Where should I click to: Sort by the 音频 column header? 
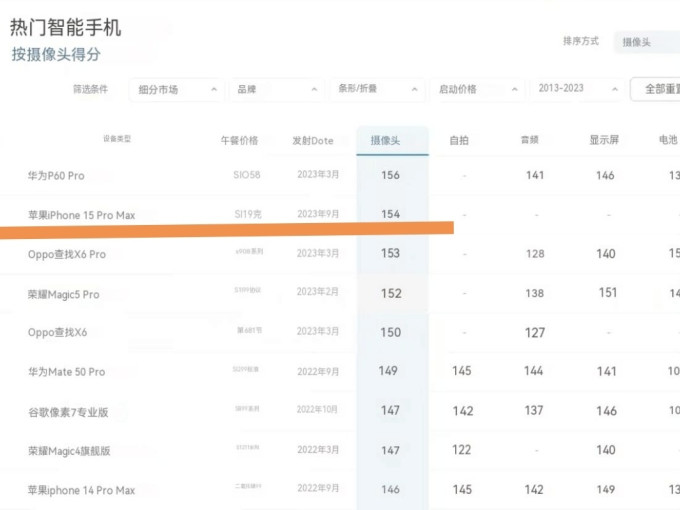pos(530,140)
